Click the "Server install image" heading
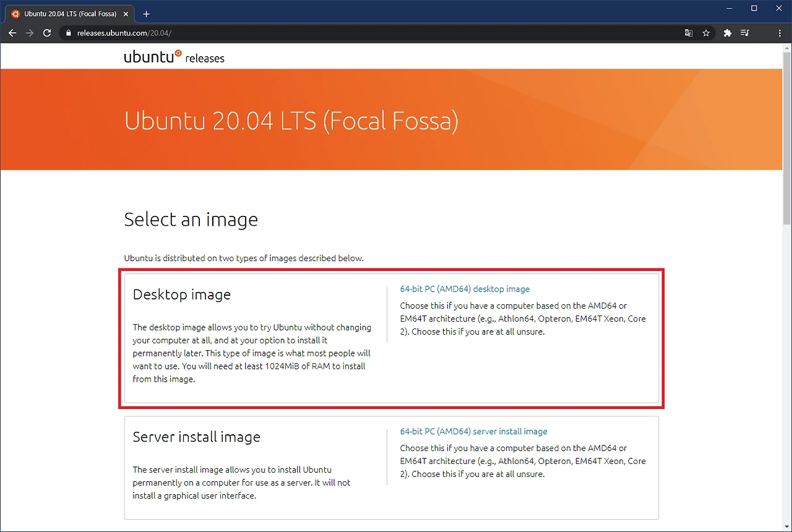Image resolution: width=792 pixels, height=532 pixels. (x=196, y=437)
